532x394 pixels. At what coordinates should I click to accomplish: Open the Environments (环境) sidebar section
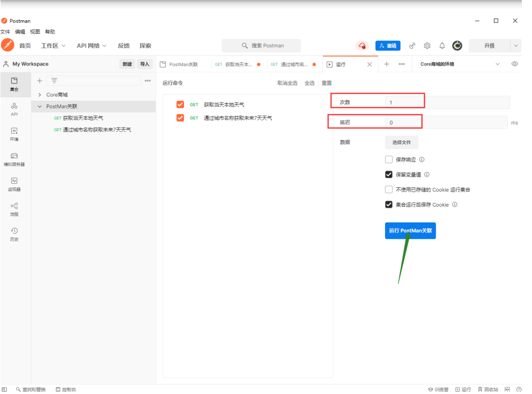tap(14, 134)
